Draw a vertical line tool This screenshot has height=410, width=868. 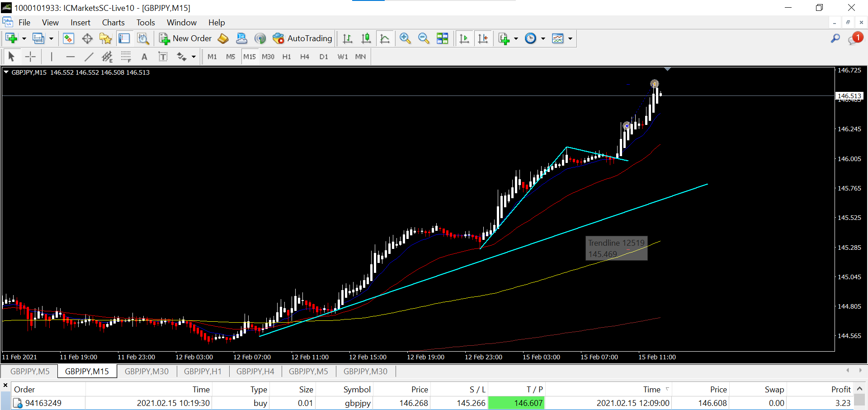pyautogui.click(x=52, y=57)
